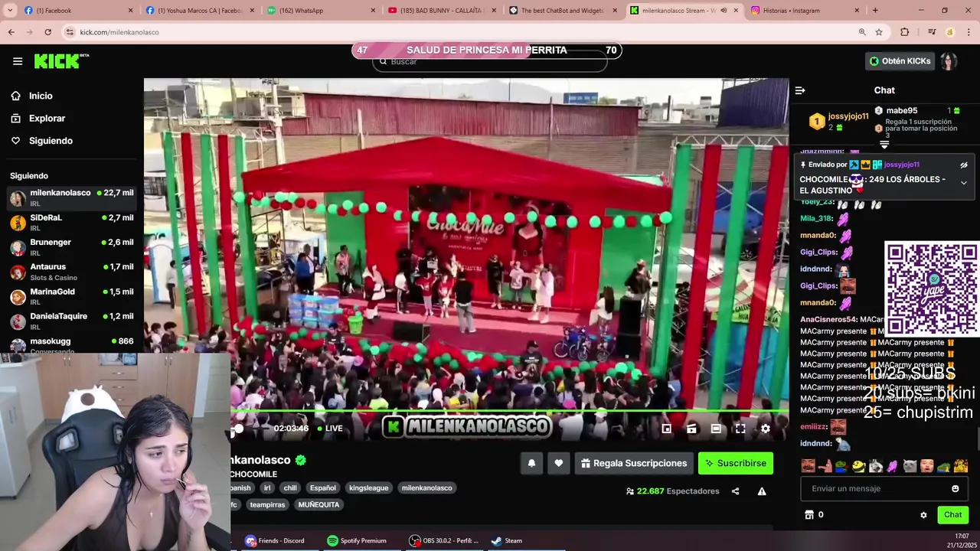Report stream with warning icon
The height and width of the screenshot is (551, 980).
762,491
